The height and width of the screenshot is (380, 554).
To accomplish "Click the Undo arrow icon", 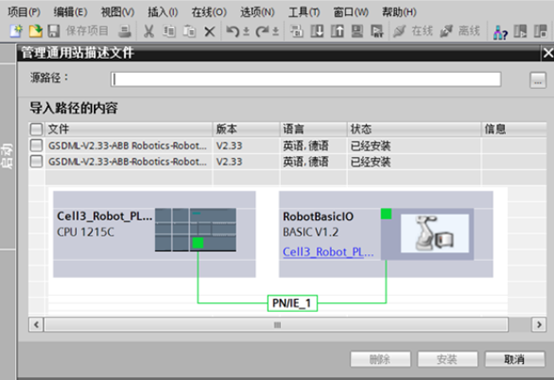I will (232, 31).
